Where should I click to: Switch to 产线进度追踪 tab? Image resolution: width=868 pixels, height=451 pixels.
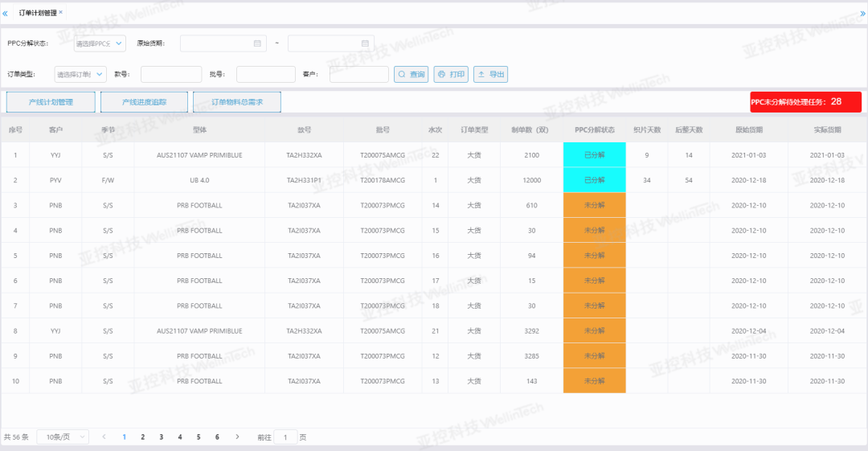144,102
